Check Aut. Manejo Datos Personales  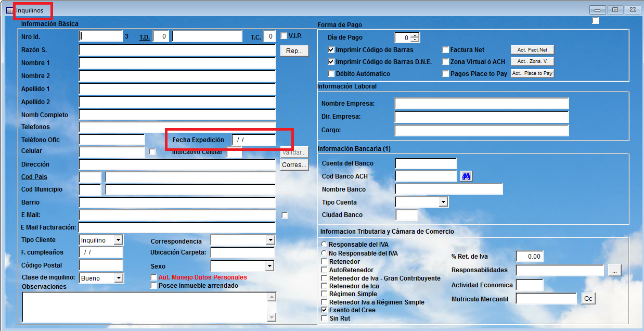pyautogui.click(x=154, y=277)
